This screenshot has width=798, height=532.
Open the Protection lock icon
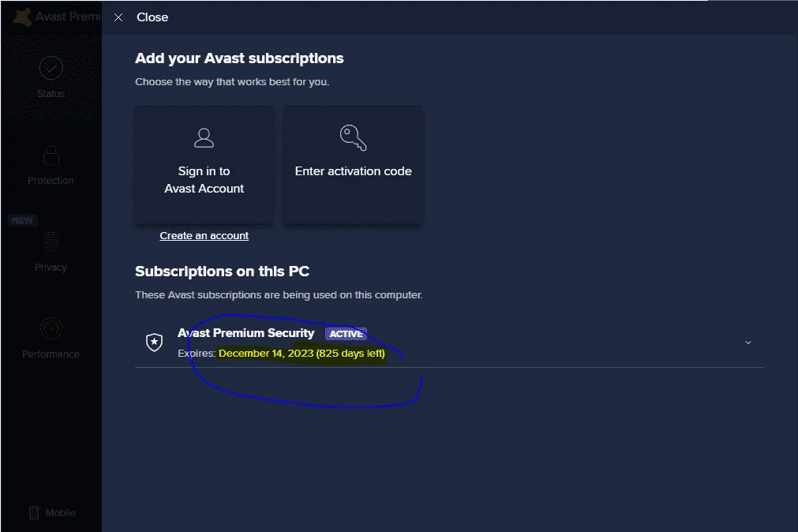[51, 155]
